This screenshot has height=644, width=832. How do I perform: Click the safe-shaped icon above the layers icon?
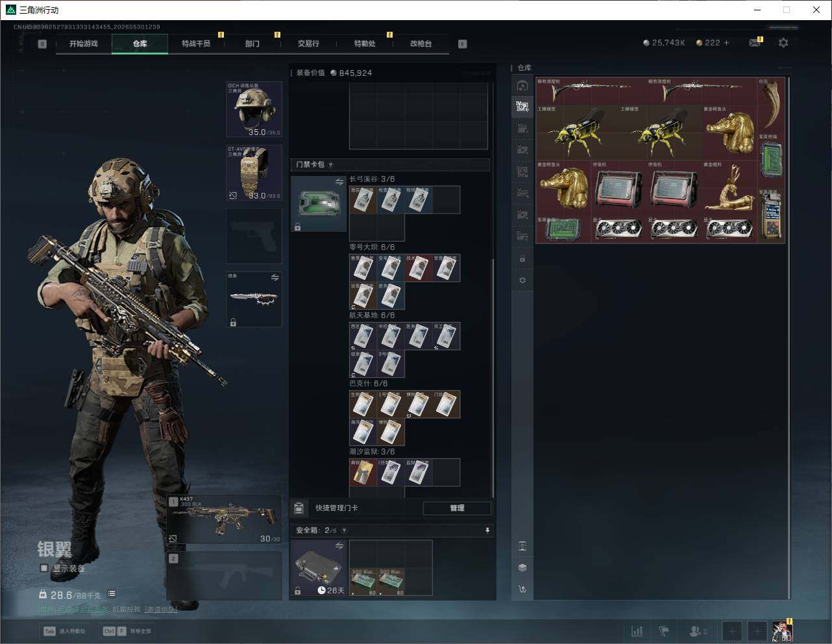click(522, 546)
